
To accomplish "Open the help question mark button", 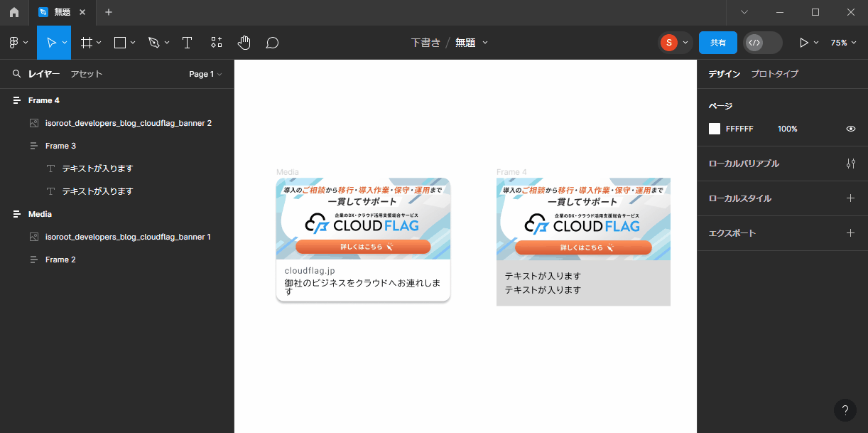I will pos(845,410).
